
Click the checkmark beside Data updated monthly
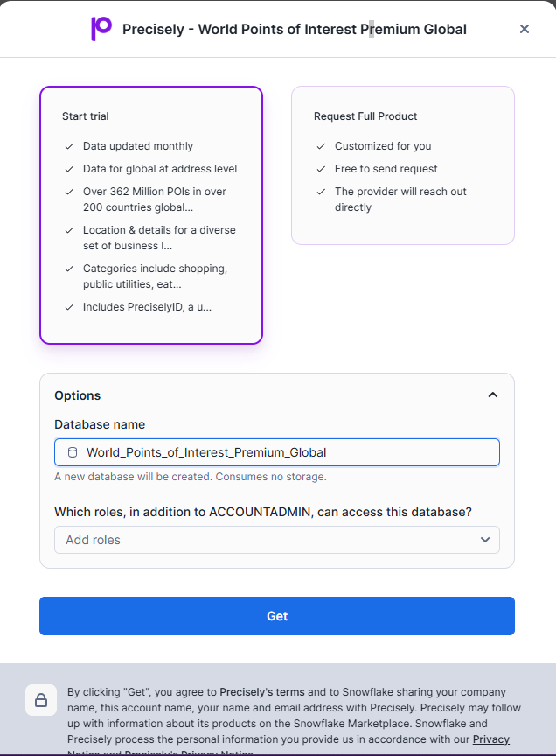[x=69, y=146]
